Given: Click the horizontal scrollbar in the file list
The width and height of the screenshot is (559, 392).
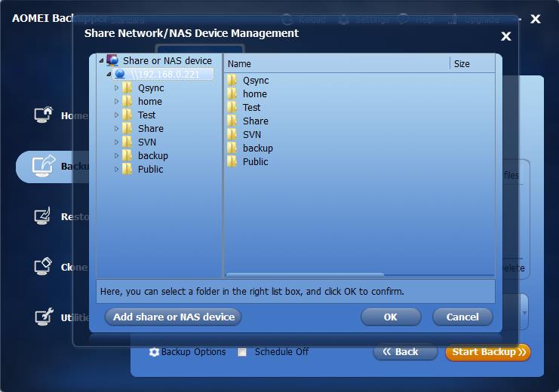Looking at the screenshot, I should (306, 274).
